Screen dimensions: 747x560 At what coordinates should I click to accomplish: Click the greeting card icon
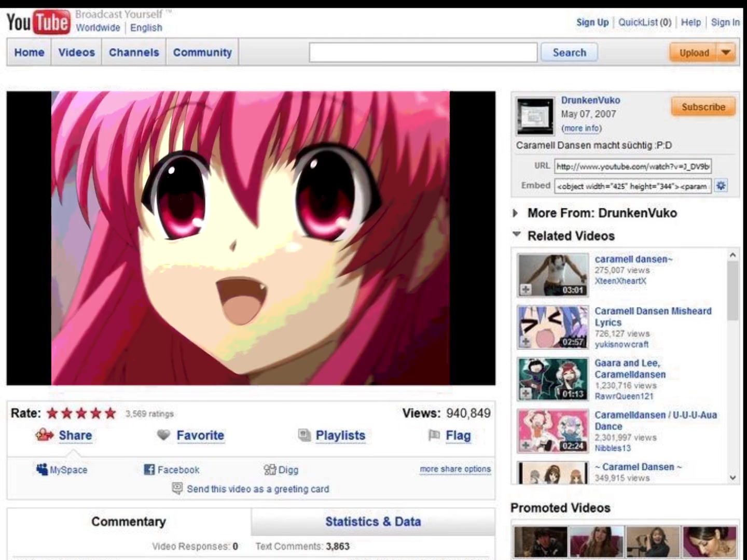coord(177,488)
